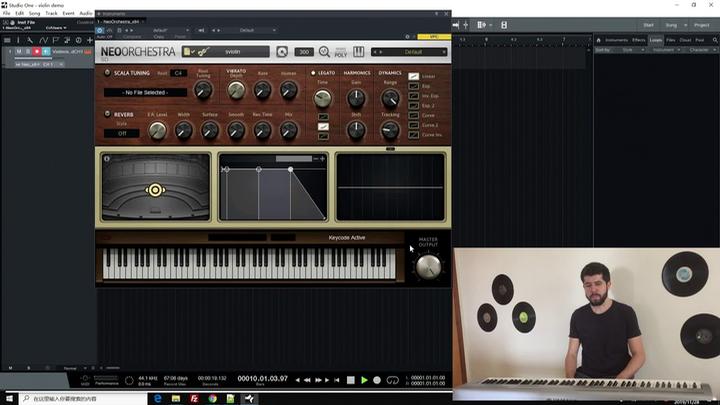The height and width of the screenshot is (405, 720).
Task: Select the Curve Inv. dynamics option
Action: coord(414,135)
